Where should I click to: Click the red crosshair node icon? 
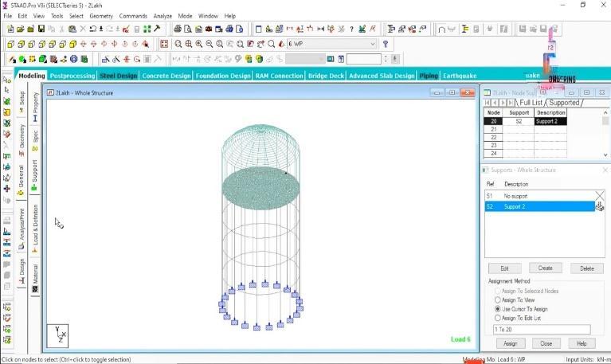[x=126, y=59]
